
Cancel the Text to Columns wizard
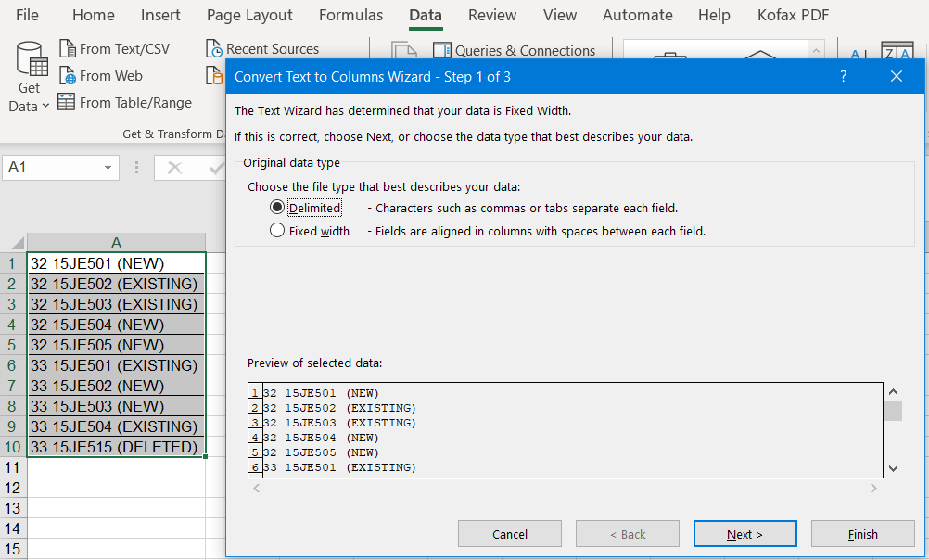coord(509,533)
